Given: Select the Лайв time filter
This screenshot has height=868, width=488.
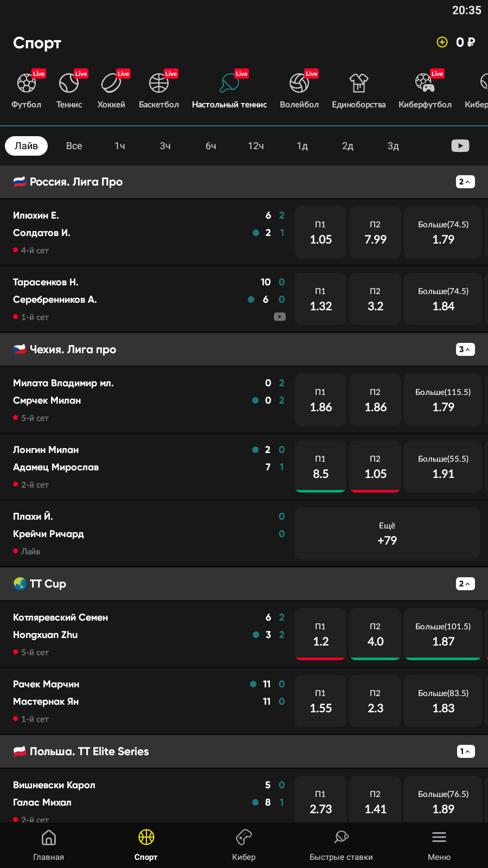Looking at the screenshot, I should click(26, 146).
